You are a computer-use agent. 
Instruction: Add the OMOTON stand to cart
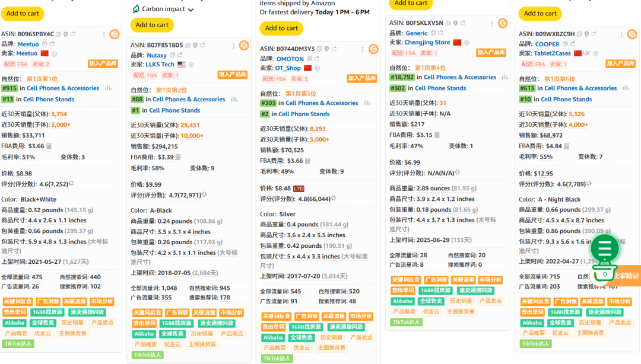pyautogui.click(x=281, y=28)
